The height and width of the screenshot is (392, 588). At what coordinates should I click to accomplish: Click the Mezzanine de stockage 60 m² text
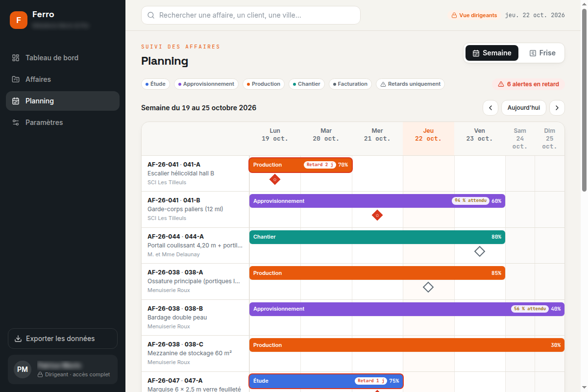(190, 353)
